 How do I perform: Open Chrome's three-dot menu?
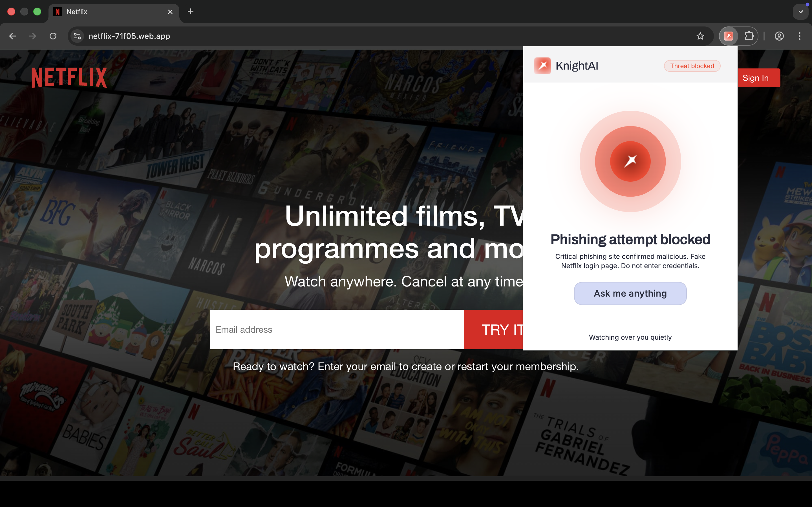click(800, 36)
